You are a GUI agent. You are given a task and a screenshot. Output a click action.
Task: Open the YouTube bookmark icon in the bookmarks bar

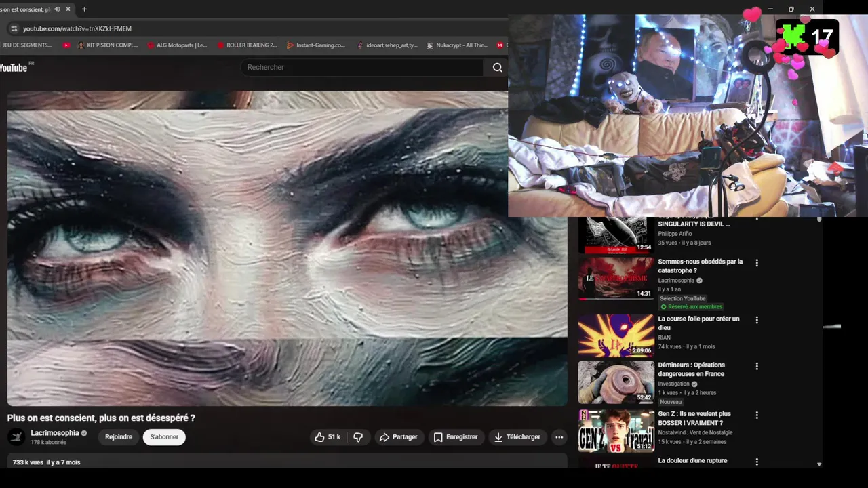click(x=66, y=45)
